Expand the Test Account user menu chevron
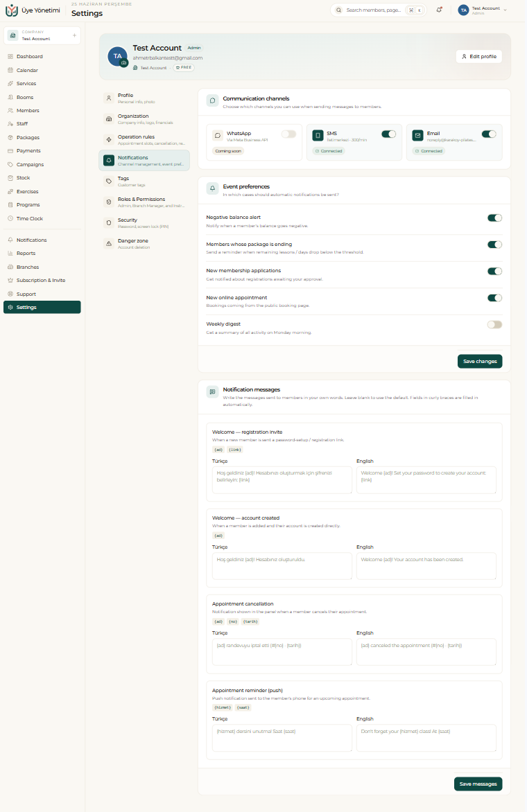 [506, 10]
